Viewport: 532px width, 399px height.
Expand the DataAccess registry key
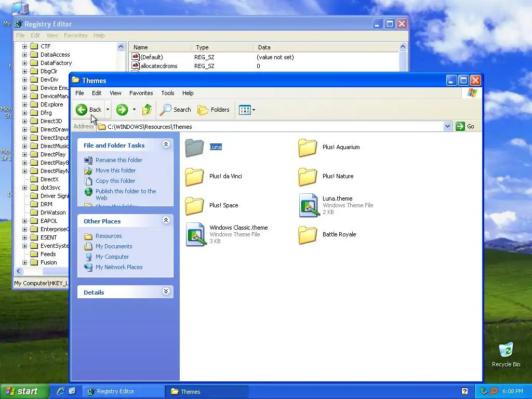(x=24, y=54)
